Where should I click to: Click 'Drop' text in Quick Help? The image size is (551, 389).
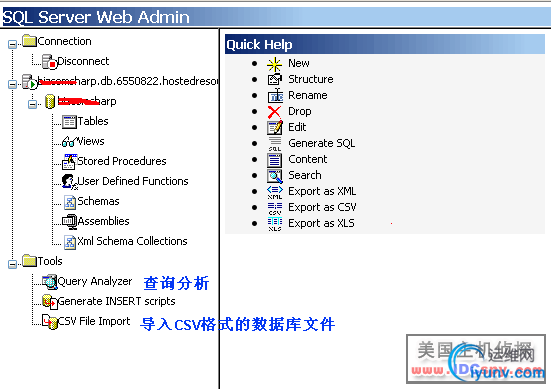(x=300, y=111)
